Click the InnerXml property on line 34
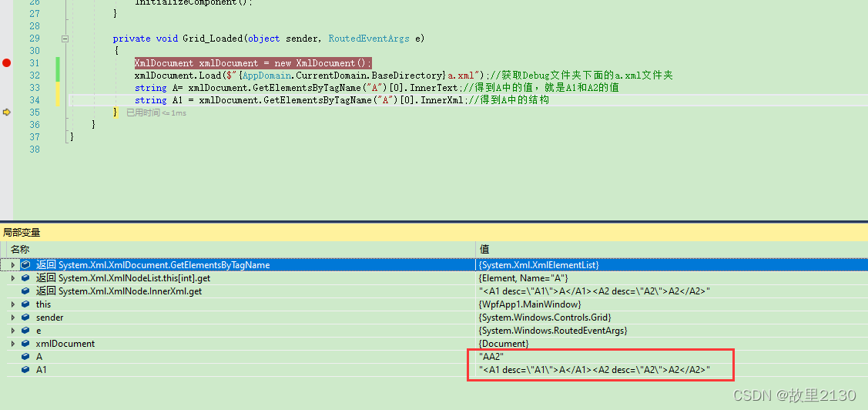Image resolution: width=868 pixels, height=410 pixels. 441,100
